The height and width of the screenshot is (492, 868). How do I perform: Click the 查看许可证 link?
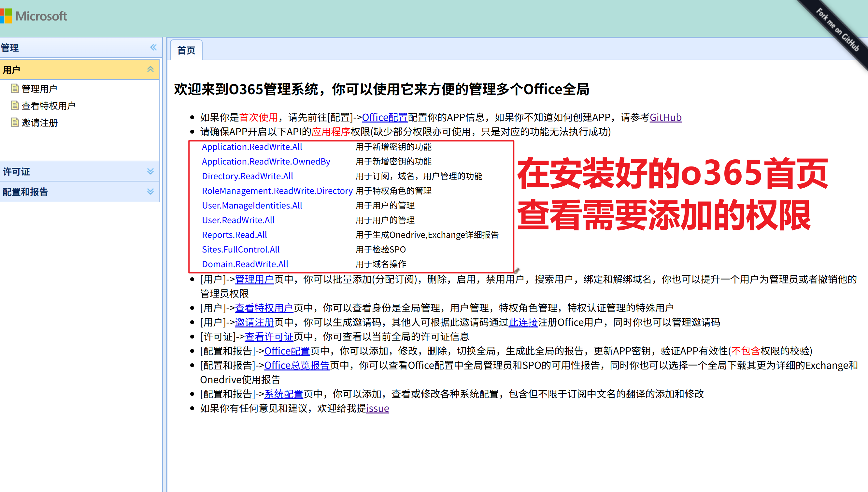269,337
